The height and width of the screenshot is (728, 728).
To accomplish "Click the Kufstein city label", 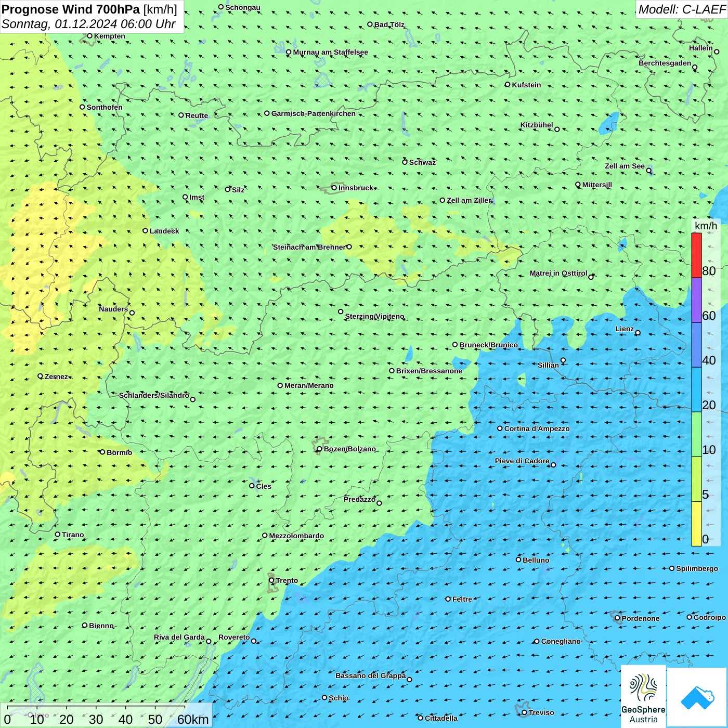I will coord(526,85).
